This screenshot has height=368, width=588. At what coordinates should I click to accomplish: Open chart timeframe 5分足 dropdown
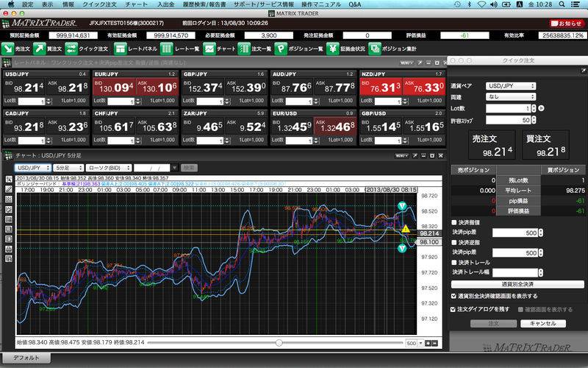(x=68, y=168)
